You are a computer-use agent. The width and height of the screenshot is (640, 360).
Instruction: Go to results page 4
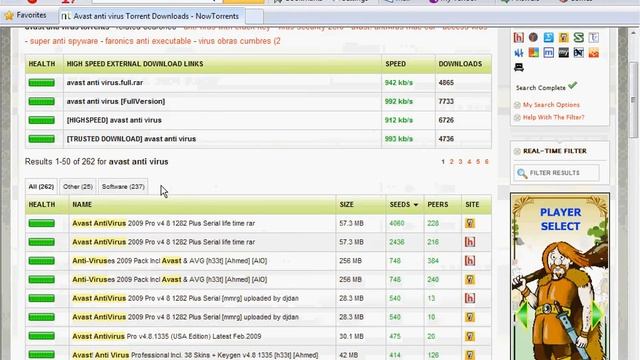click(x=469, y=162)
